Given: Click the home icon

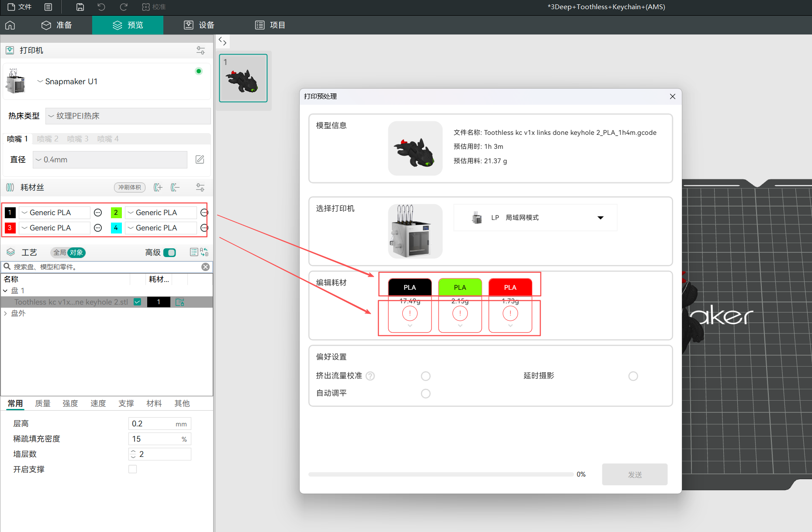Looking at the screenshot, I should 10,25.
